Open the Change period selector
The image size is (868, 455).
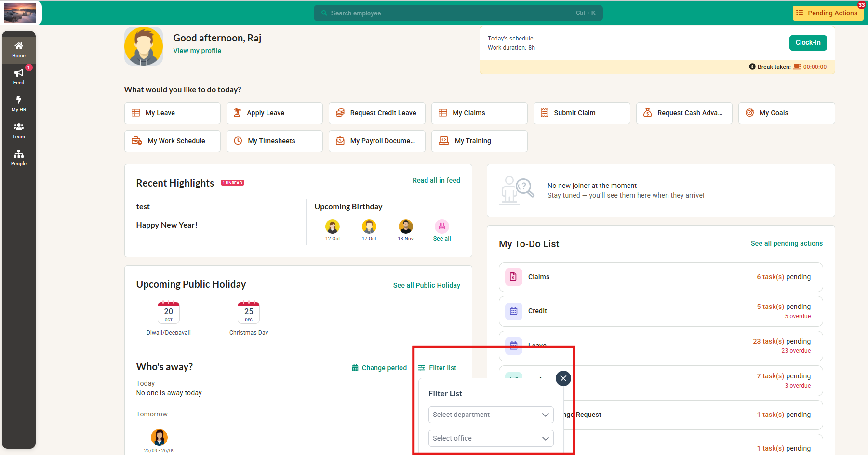(379, 368)
